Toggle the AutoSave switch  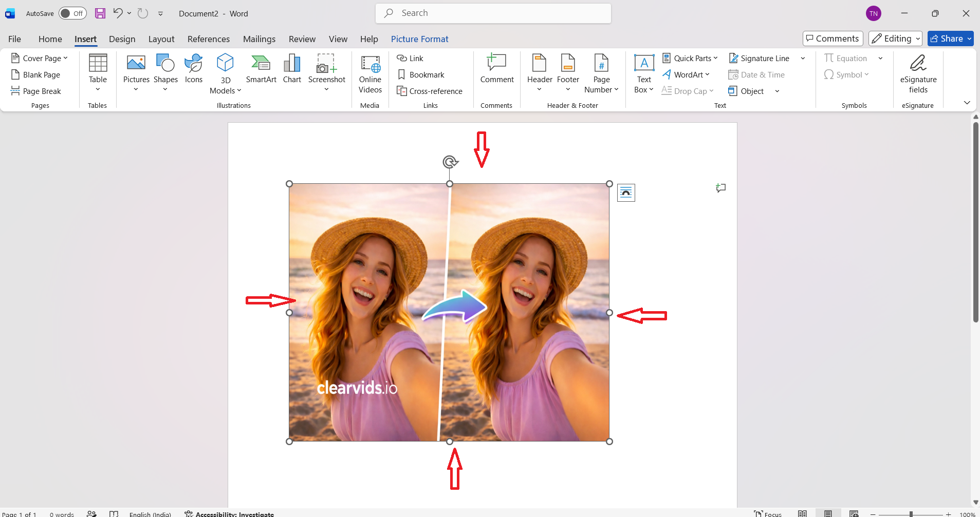click(72, 13)
